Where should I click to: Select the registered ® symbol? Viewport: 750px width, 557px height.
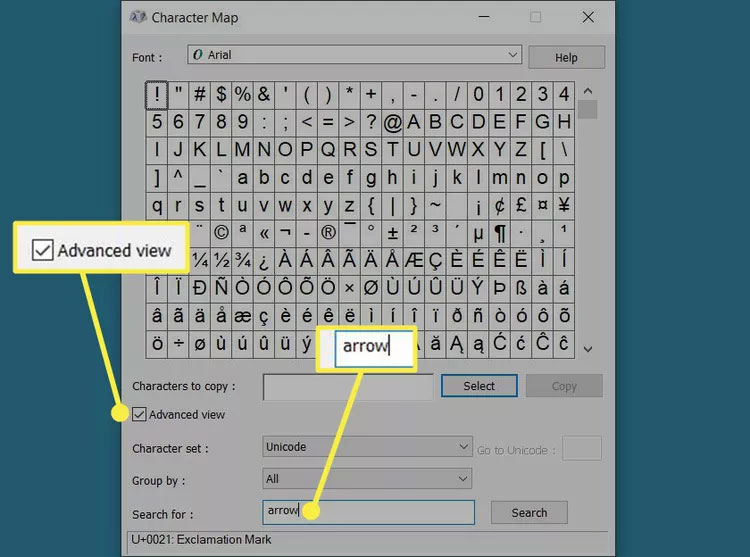pyautogui.click(x=328, y=233)
